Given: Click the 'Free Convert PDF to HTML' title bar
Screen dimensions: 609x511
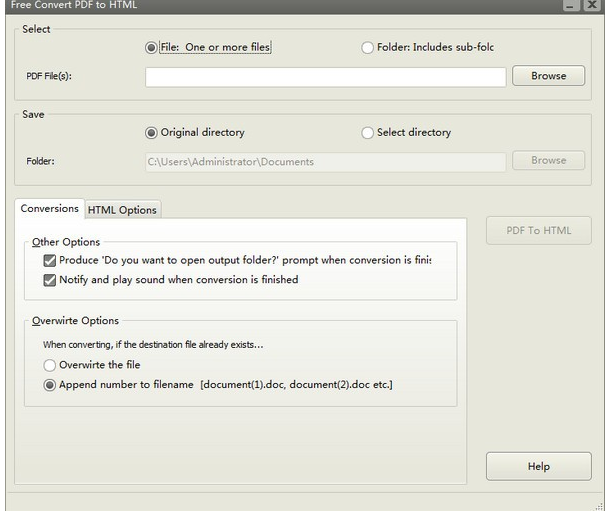Looking at the screenshot, I should (x=300, y=6).
